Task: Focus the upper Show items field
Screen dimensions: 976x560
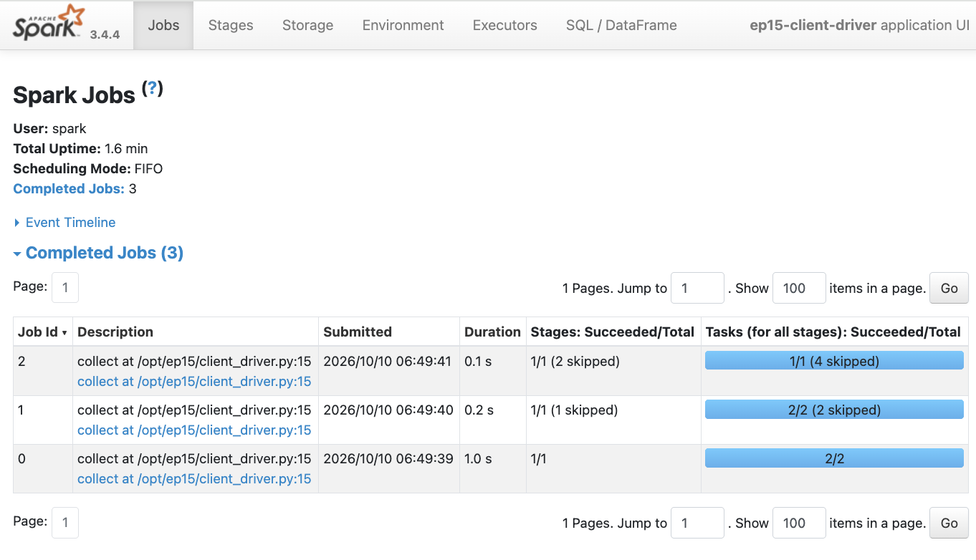Action: tap(799, 288)
